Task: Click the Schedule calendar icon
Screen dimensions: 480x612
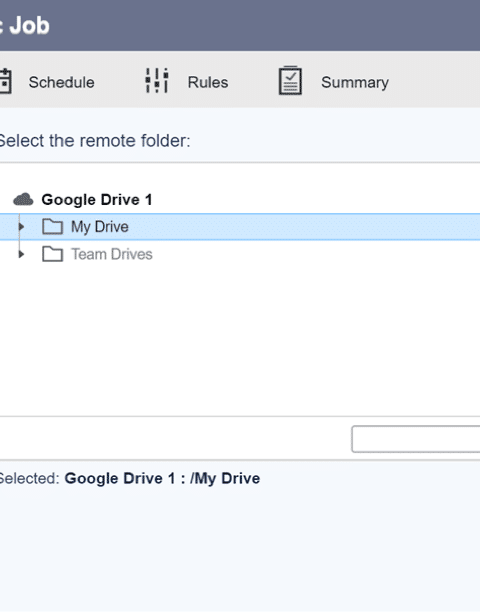Action: tap(5, 81)
